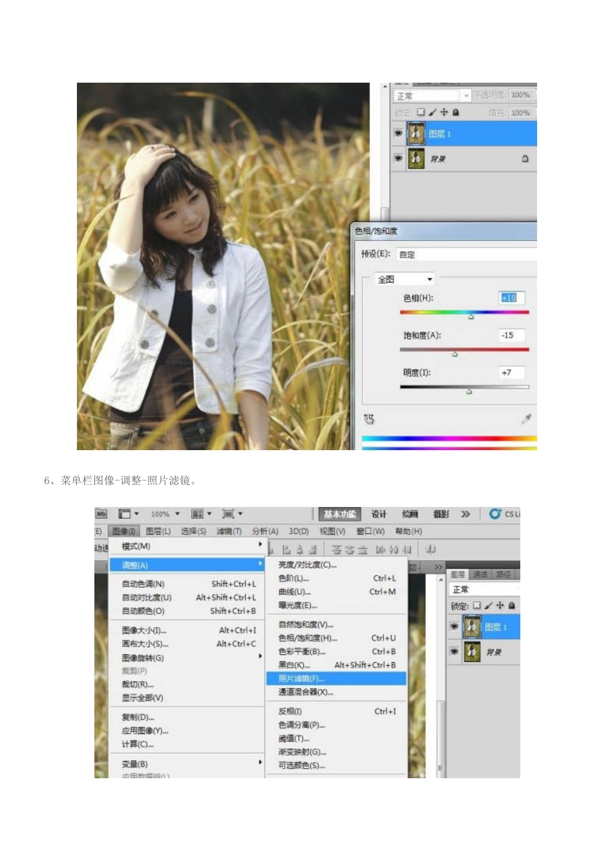Expand the 图像旋转(G) submenu

187,657
